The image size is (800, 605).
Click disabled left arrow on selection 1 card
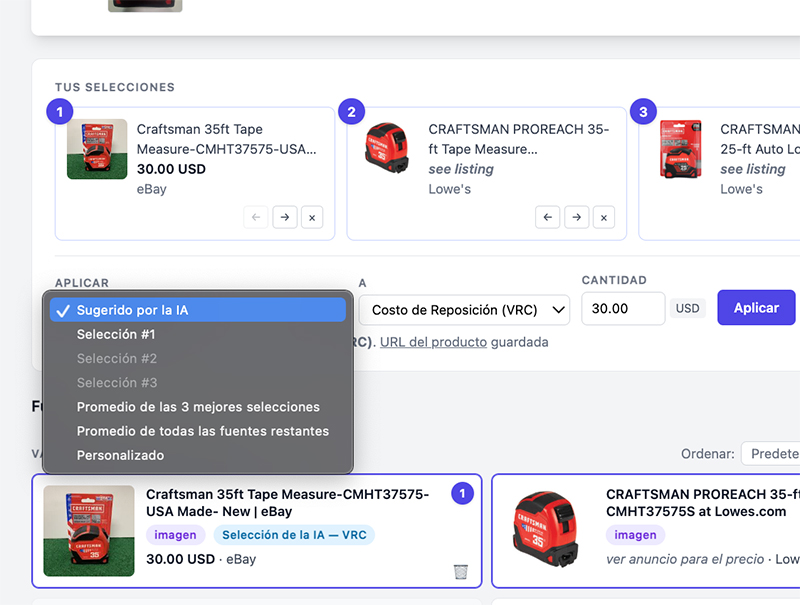[256, 217]
